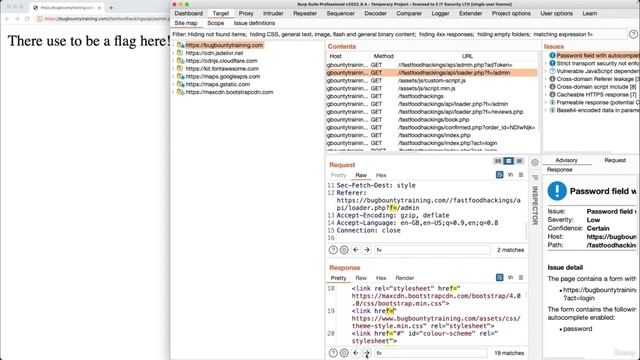Viewport: 640px width, 360px height.
Task: Toggle non-printable characters in Request panel
Action: tap(510, 175)
